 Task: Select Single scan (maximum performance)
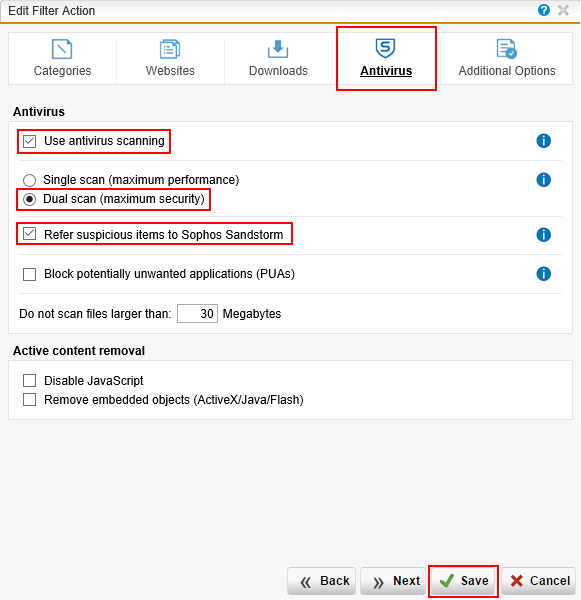[29, 180]
